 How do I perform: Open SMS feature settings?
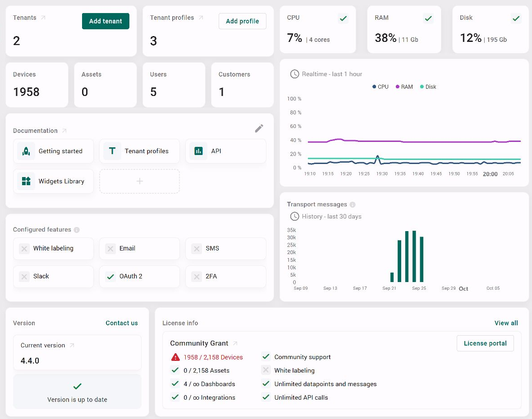pos(225,249)
